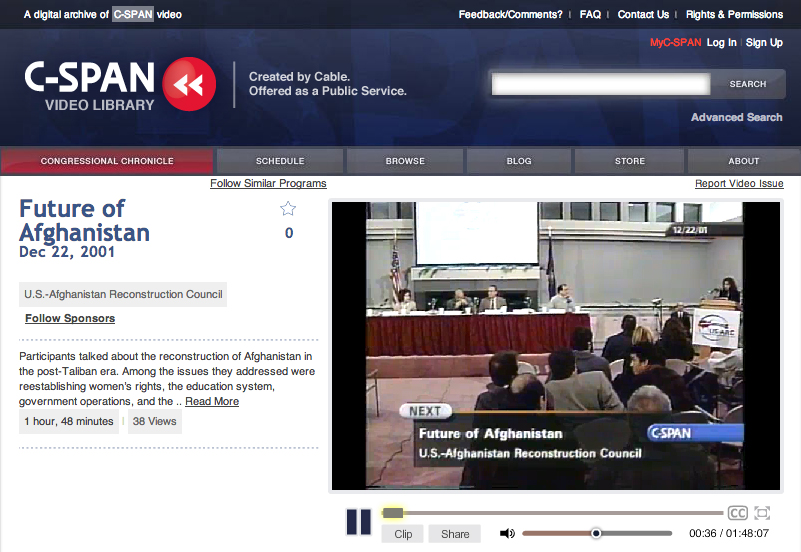The width and height of the screenshot is (801, 552).
Task: Open Rights & Permissions
Action: [x=734, y=14]
